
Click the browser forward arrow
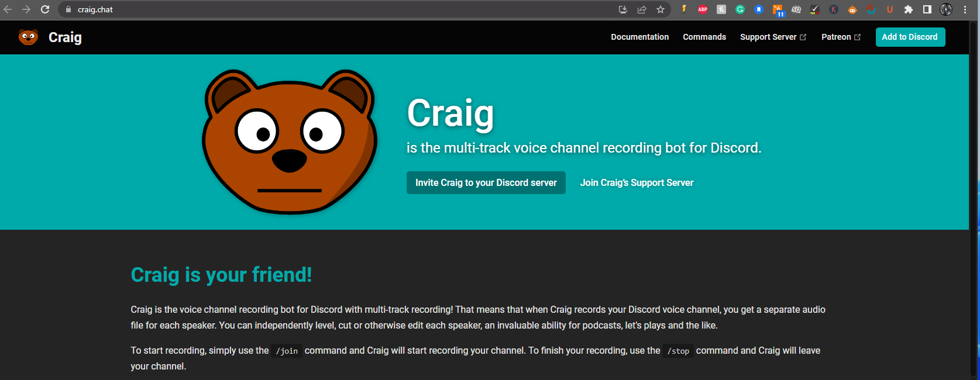click(26, 9)
